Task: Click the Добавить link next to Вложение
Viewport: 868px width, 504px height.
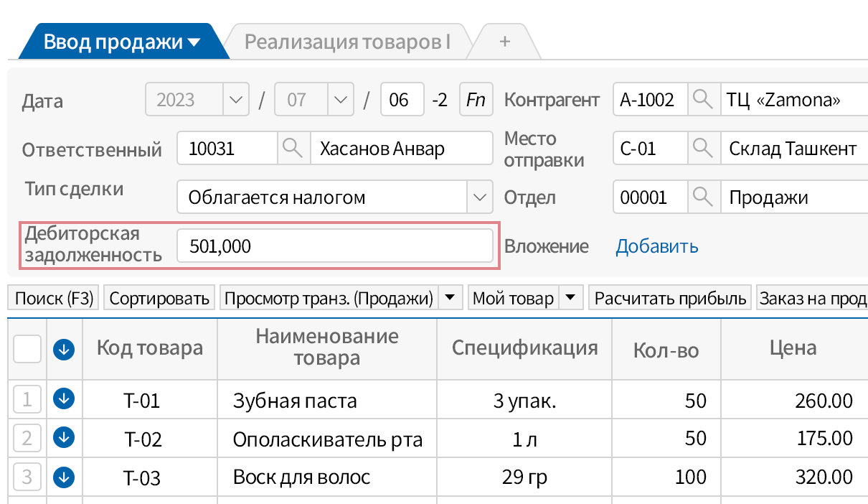Action: [656, 246]
